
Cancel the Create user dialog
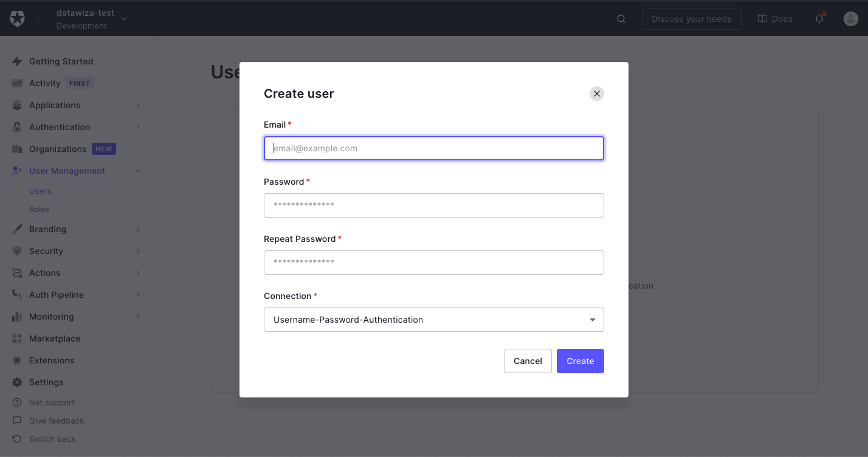coord(527,360)
